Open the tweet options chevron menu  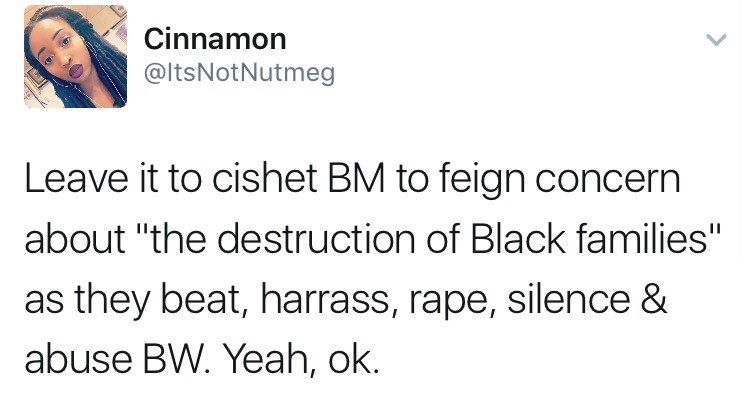(x=716, y=40)
